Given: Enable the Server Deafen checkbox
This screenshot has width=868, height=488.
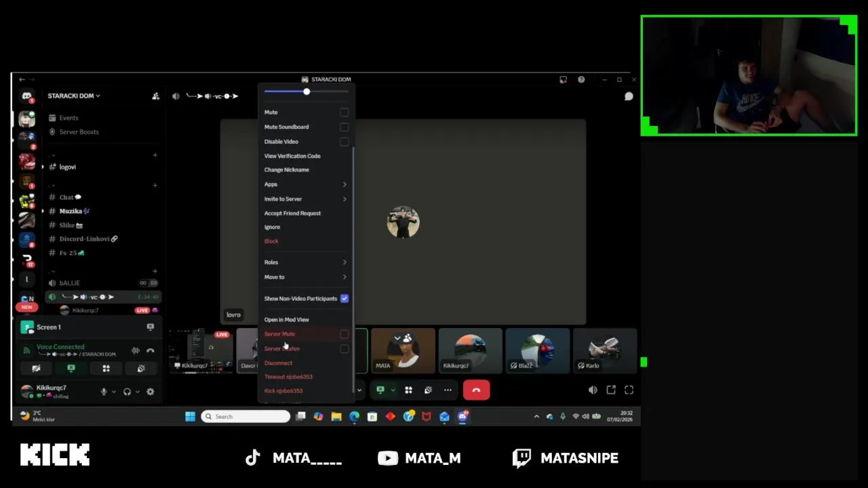Looking at the screenshot, I should pyautogui.click(x=344, y=348).
